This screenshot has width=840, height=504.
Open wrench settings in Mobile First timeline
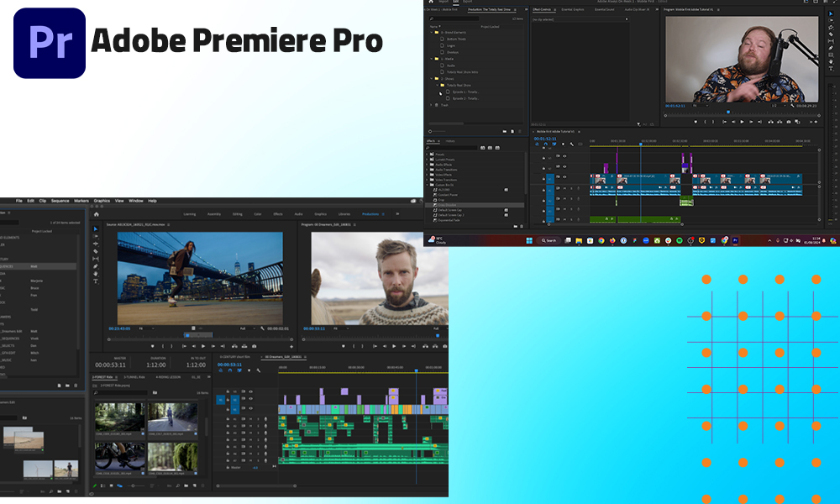571,144
